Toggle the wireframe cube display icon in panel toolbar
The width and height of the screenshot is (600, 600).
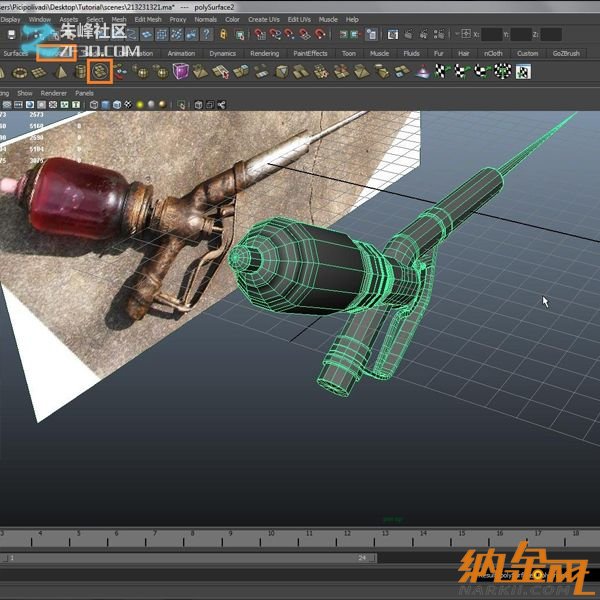click(92, 103)
